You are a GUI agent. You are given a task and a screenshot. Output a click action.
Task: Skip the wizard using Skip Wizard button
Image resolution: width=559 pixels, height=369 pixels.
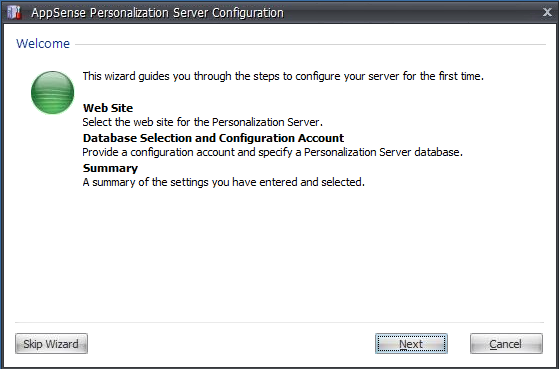[51, 344]
